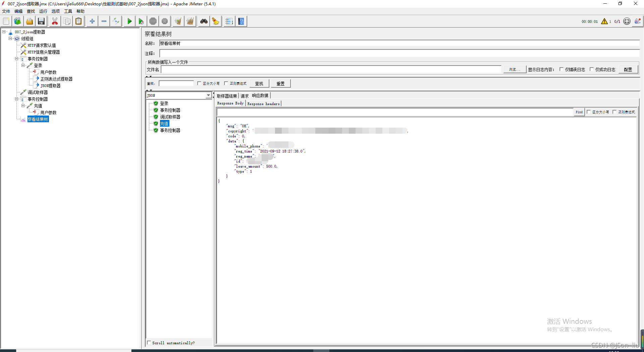Collapse the 登录 sampler node
The image size is (644, 352).
[x=23, y=65]
